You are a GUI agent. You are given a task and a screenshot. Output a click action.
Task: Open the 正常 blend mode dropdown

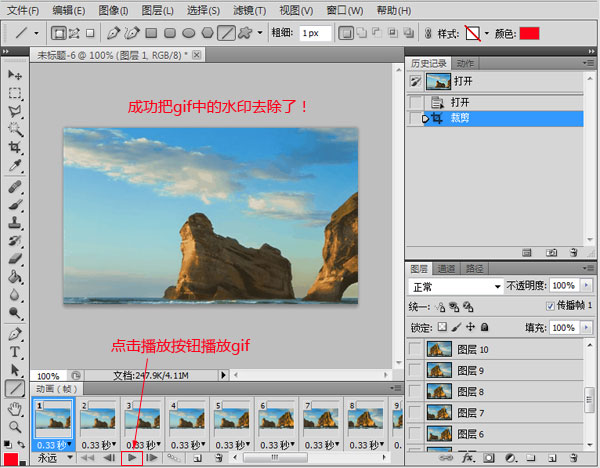click(x=455, y=286)
